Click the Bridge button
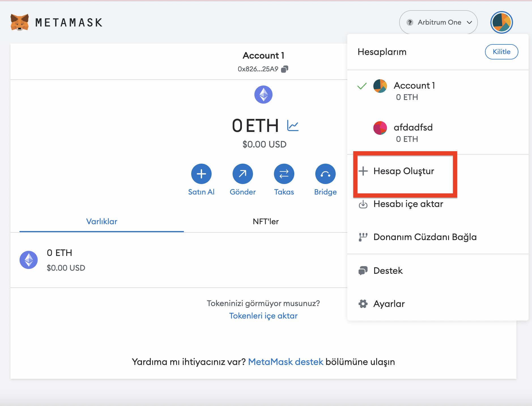 [x=325, y=174]
